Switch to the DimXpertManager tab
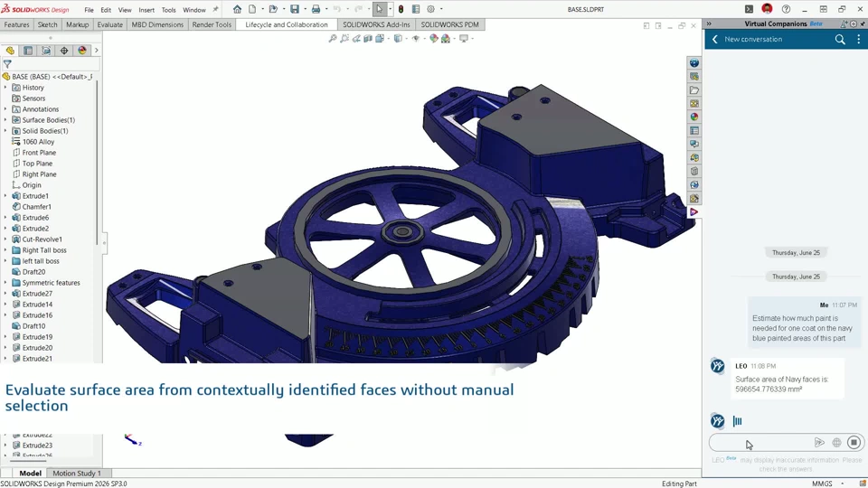Image resolution: width=868 pixels, height=488 pixels. pyautogui.click(x=64, y=51)
